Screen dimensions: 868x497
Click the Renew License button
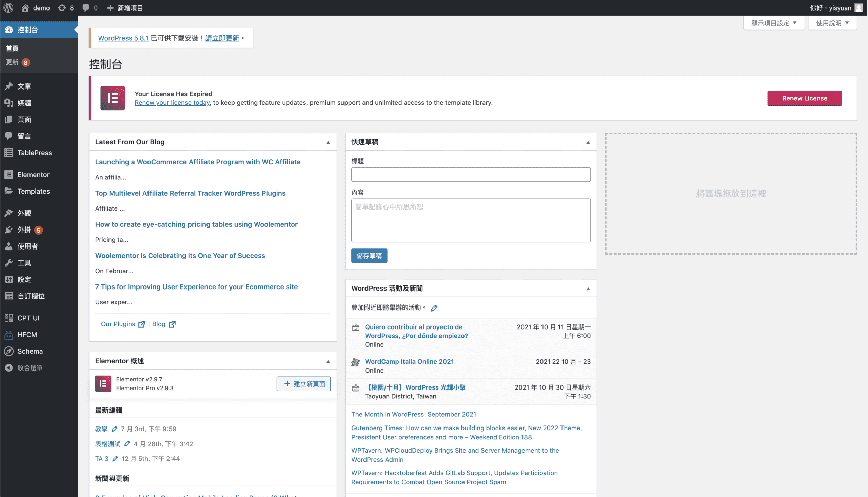(805, 98)
